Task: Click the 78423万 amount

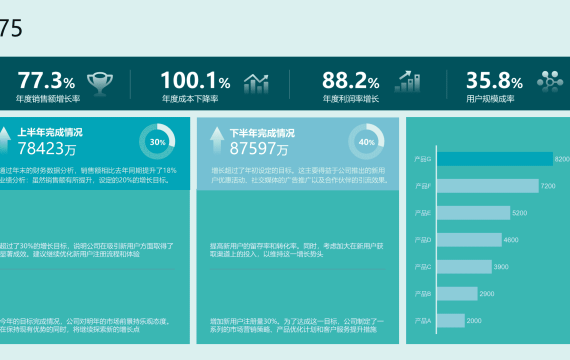Action: pos(47,148)
